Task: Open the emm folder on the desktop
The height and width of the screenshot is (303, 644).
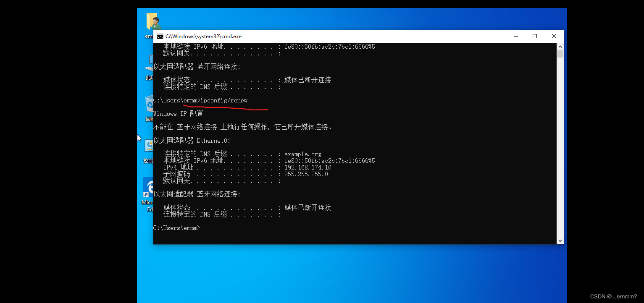Action: (152, 21)
